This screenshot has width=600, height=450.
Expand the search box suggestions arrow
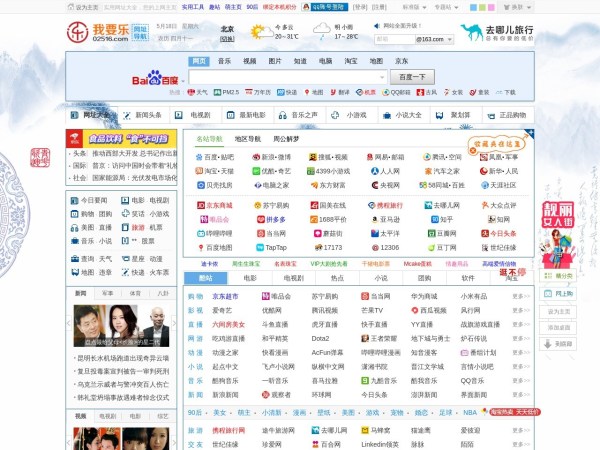(382, 77)
